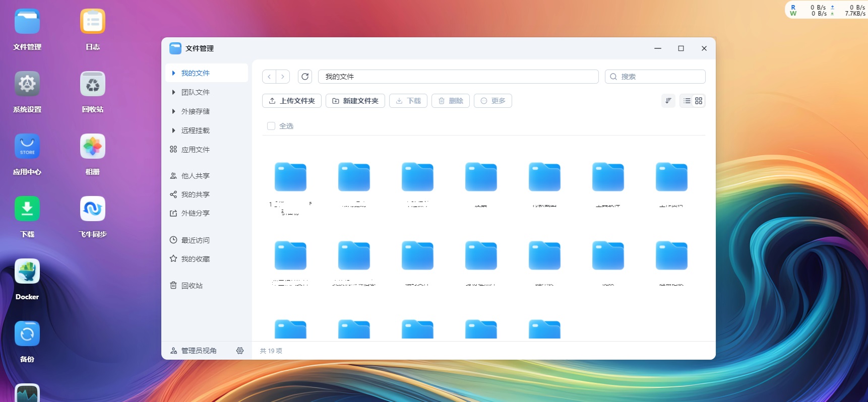Open the sort order icon

click(x=668, y=101)
